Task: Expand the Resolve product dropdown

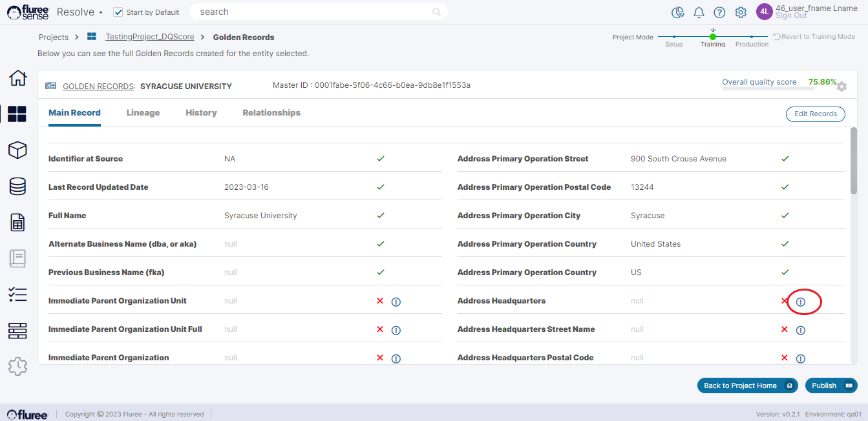Action: (x=80, y=12)
